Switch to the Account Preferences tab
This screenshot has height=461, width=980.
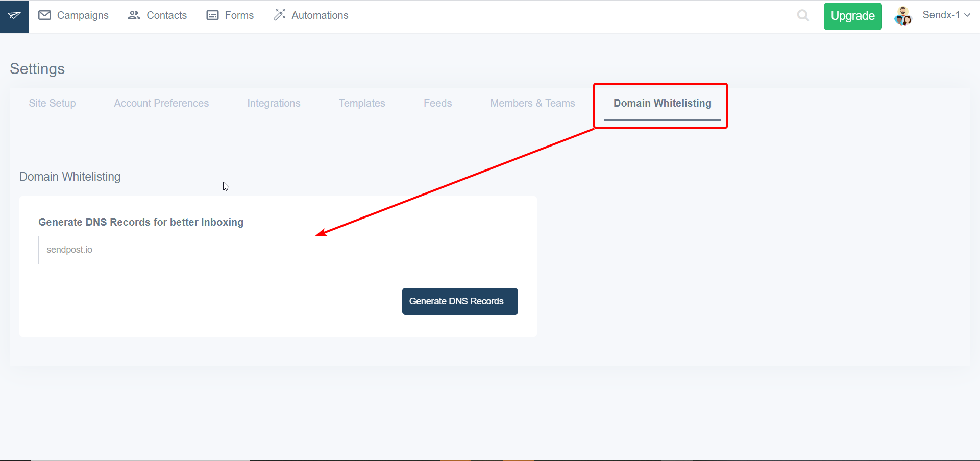[161, 103]
